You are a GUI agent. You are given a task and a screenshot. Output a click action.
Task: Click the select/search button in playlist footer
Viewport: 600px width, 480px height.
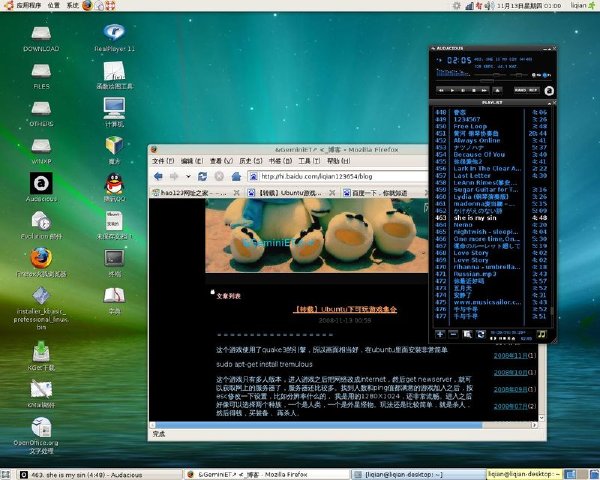tap(467, 335)
